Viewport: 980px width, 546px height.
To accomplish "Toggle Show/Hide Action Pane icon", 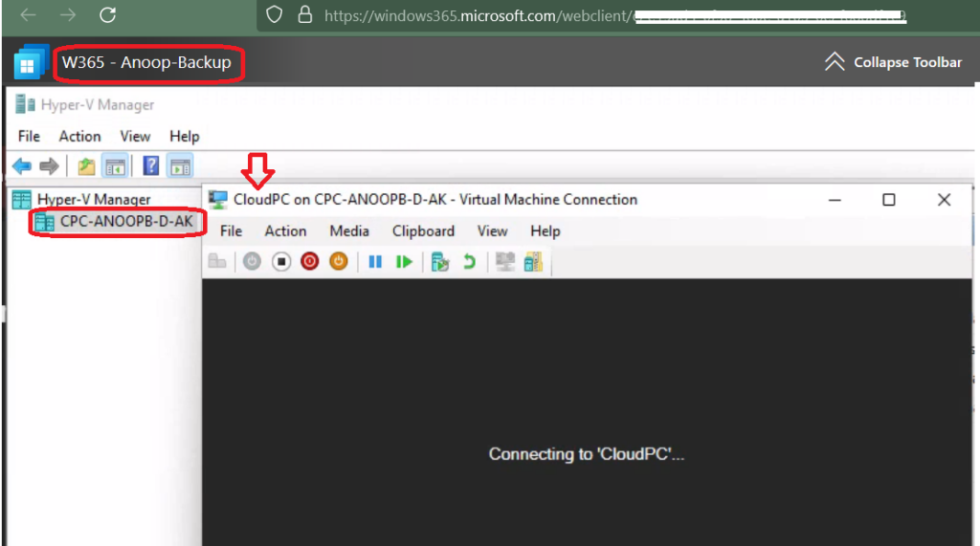I will (181, 166).
